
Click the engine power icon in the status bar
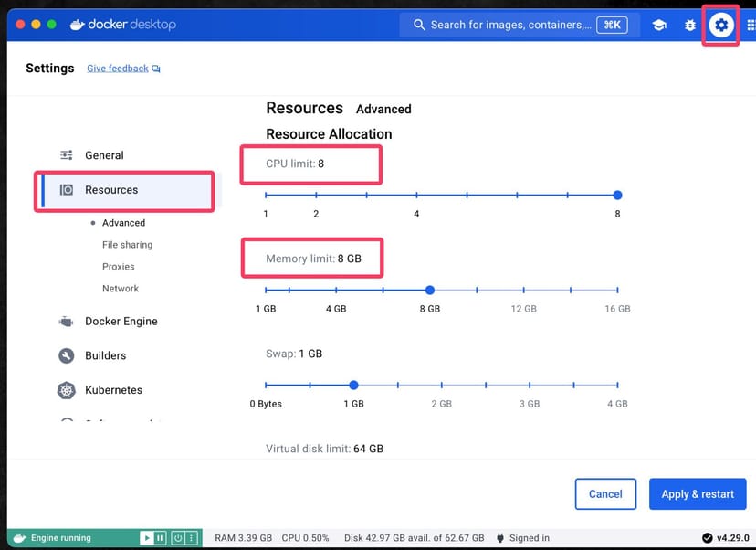(178, 538)
